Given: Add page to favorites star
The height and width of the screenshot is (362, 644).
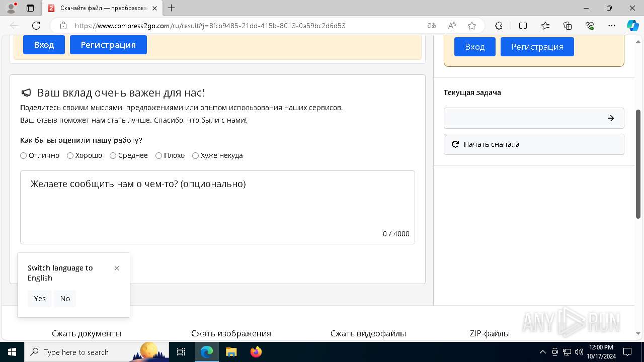Looking at the screenshot, I should pos(472,26).
